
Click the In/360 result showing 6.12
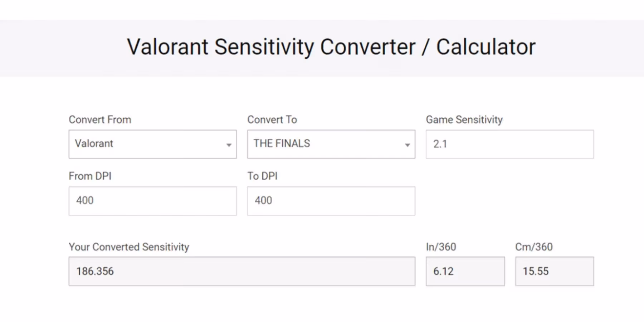[465, 271]
